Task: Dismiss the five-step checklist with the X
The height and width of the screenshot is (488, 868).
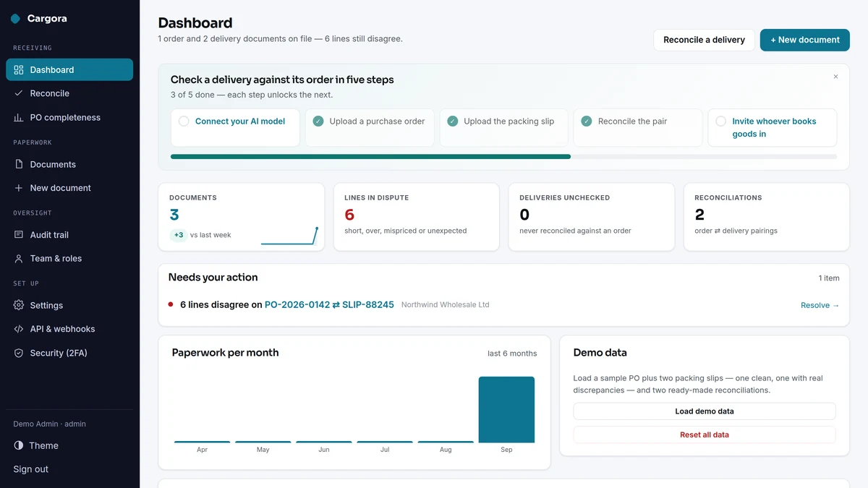Action: [x=835, y=77]
